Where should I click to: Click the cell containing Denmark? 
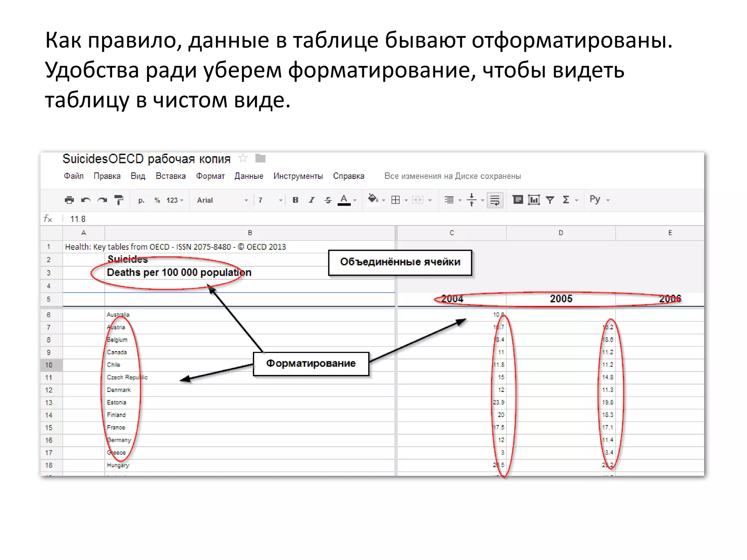(x=250, y=390)
